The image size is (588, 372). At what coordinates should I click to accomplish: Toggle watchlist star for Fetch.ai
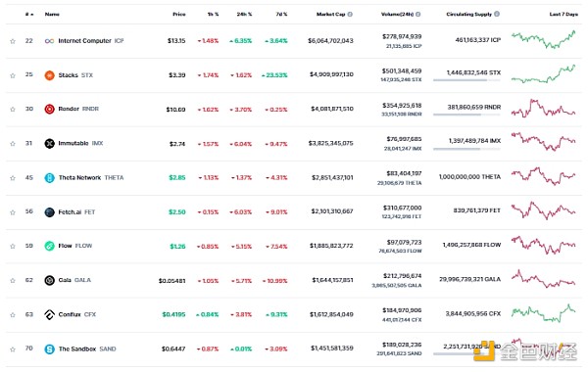[x=13, y=212]
